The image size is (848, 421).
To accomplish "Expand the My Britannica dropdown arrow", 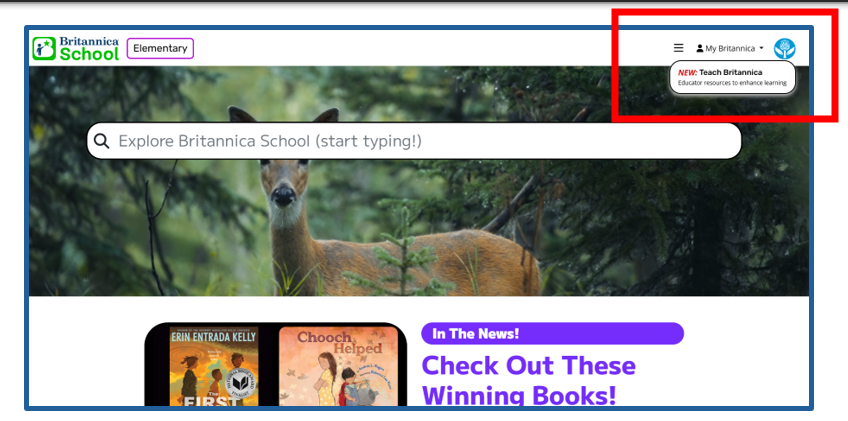I will pyautogui.click(x=761, y=48).
